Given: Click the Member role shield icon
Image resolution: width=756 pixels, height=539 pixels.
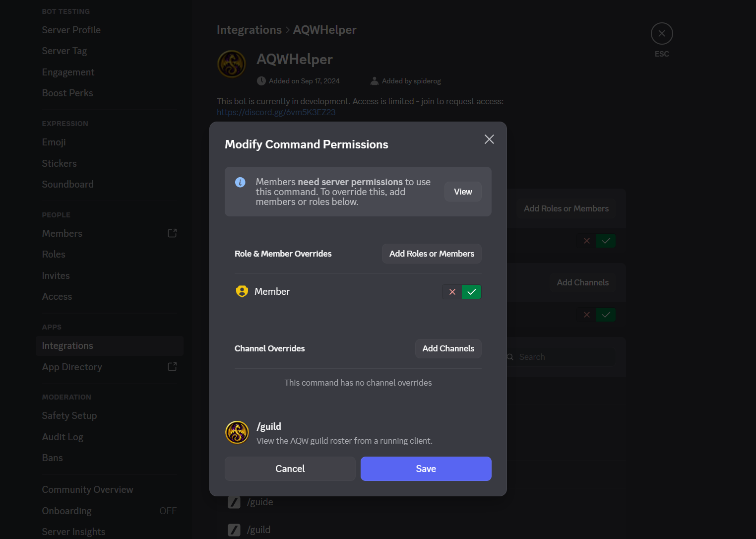Looking at the screenshot, I should [242, 291].
